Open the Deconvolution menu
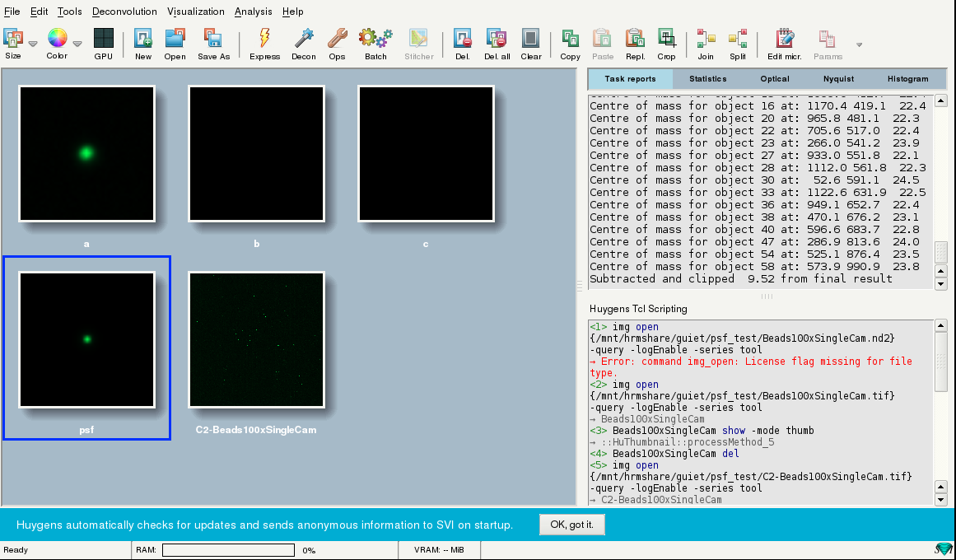Screen dimensions: 956x560 point(124,12)
